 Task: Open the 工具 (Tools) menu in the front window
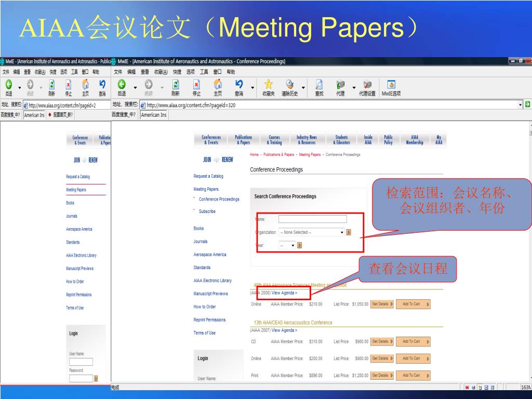point(204,72)
